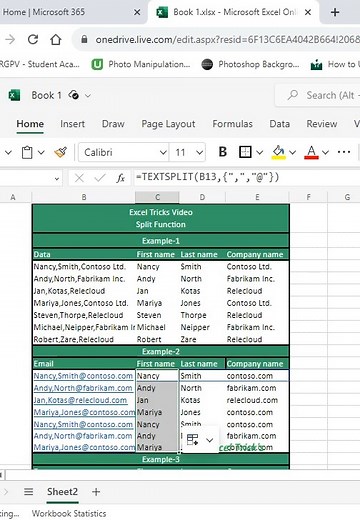Expand the Name Box dropdown arrow

[57, 179]
